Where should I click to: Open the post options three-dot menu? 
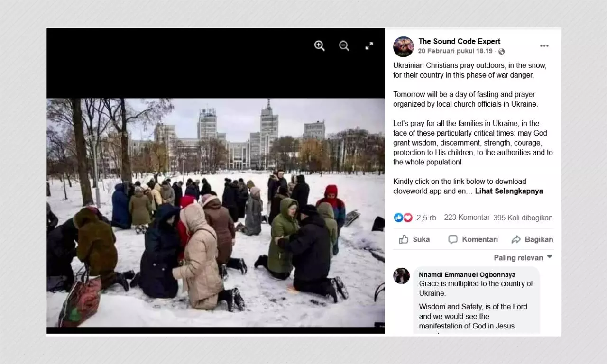coord(544,46)
